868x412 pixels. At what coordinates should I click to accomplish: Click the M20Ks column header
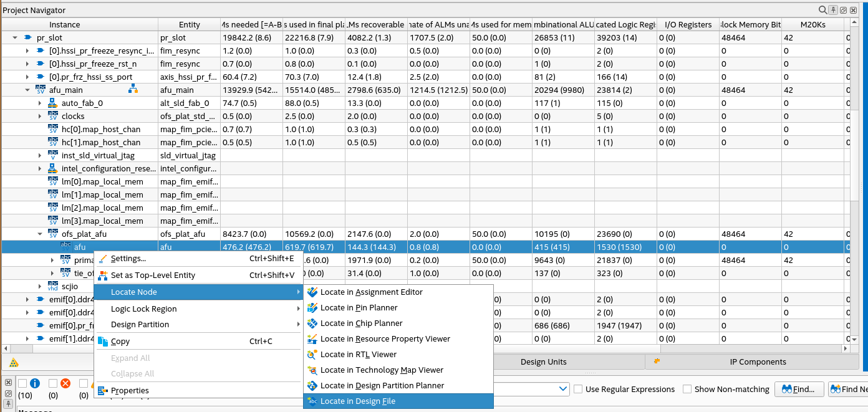click(x=813, y=25)
